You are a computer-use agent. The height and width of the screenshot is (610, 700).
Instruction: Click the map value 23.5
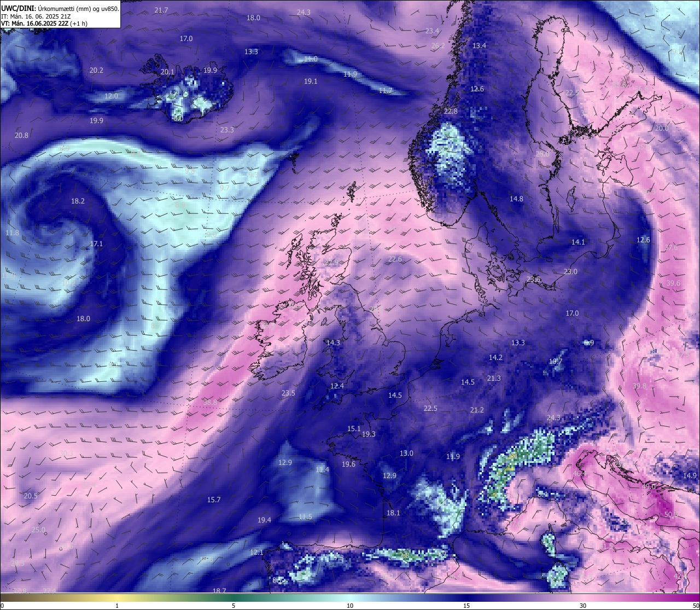(288, 393)
